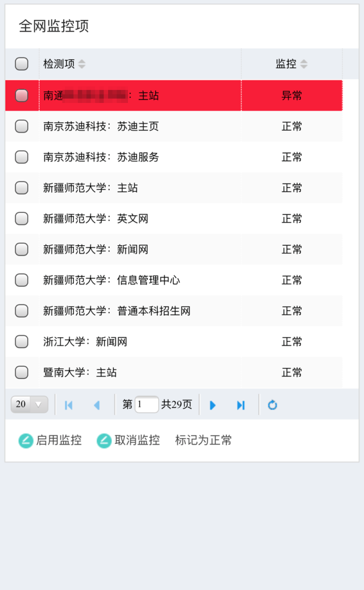Image resolution: width=364 pixels, height=590 pixels.
Task: Check the 南京苏迪科技：苏迪主页 row checkbox
Action: click(x=22, y=126)
